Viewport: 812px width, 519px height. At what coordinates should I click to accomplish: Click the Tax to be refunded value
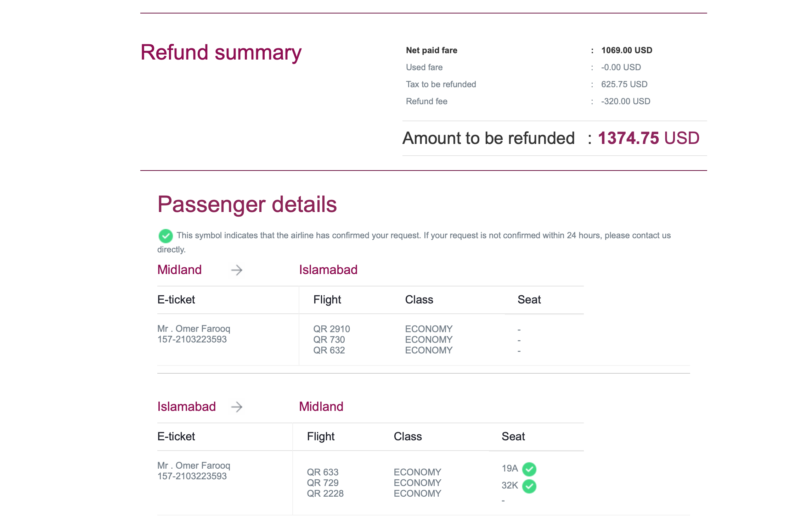click(x=624, y=84)
